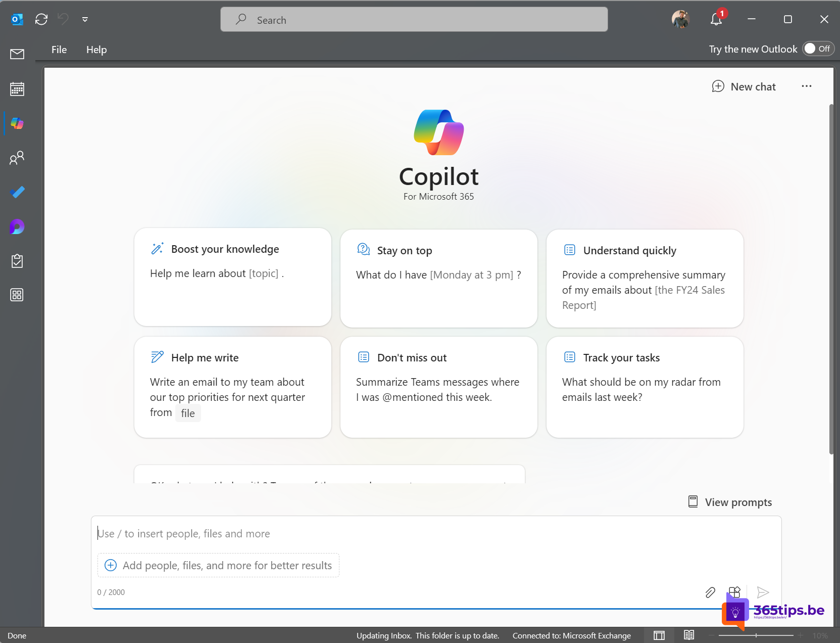
Task: Click the zoom slider in status bar
Action: (x=756, y=635)
